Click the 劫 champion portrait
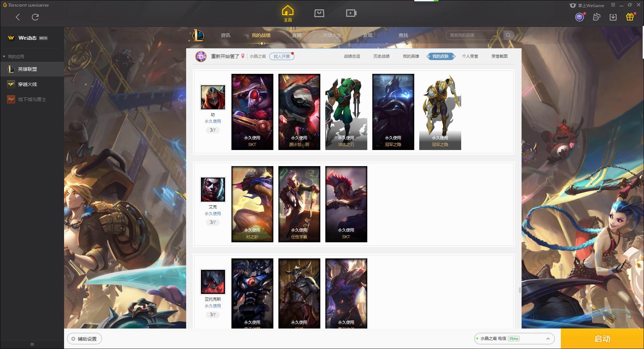Viewport: 644px width, 349px height. tap(213, 97)
